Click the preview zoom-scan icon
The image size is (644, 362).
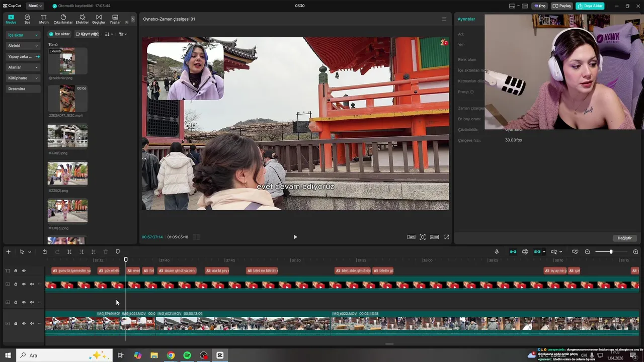click(x=423, y=237)
